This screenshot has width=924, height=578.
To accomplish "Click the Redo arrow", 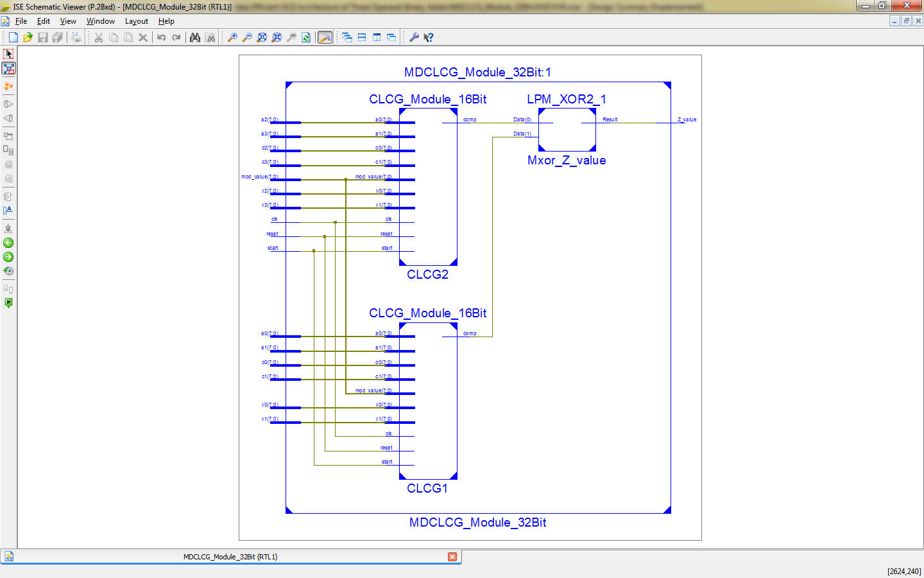I will tap(176, 37).
